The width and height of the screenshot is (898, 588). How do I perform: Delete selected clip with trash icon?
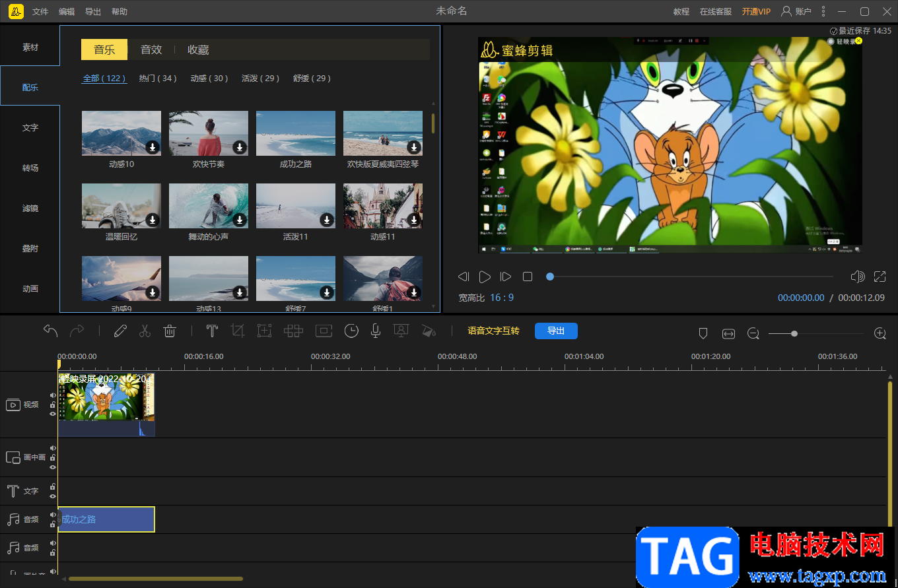170,331
